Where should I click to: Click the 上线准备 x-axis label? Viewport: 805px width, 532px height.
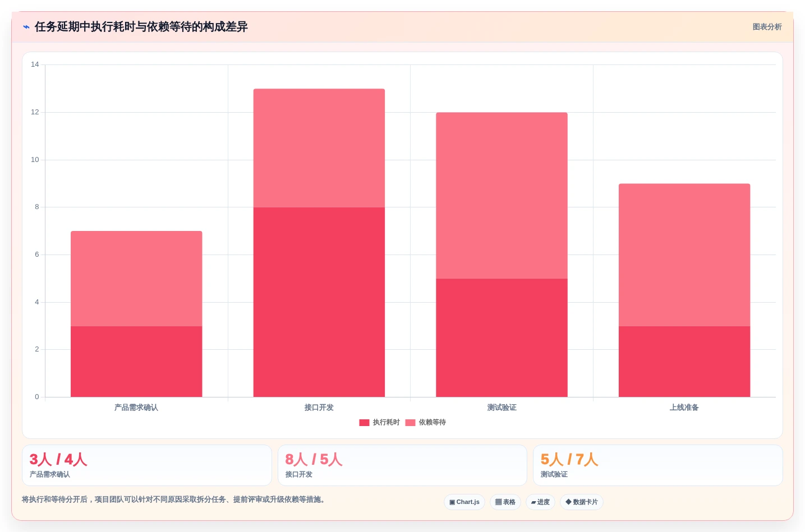pos(684,408)
